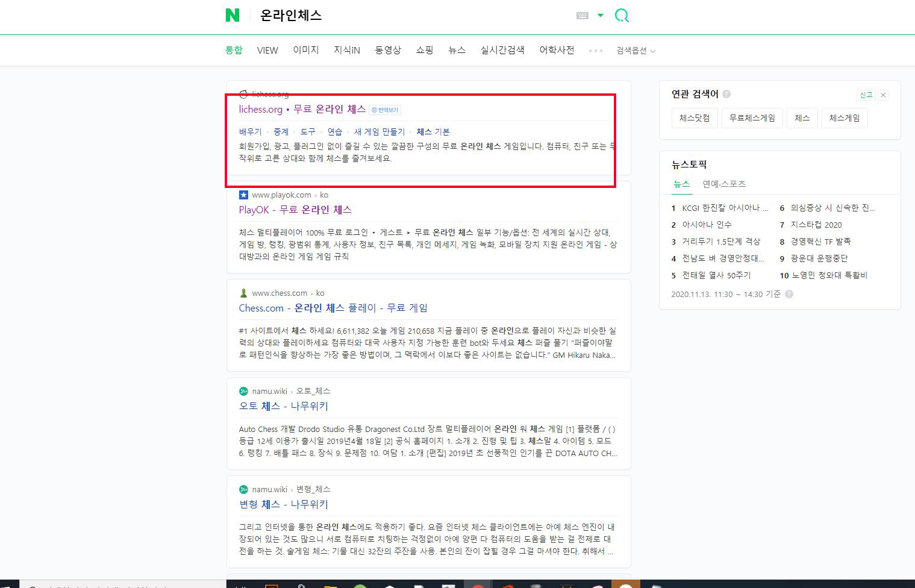Open the 새 게임 만들기 sublink
Image resolution: width=915 pixels, height=588 pixels.
(x=379, y=131)
